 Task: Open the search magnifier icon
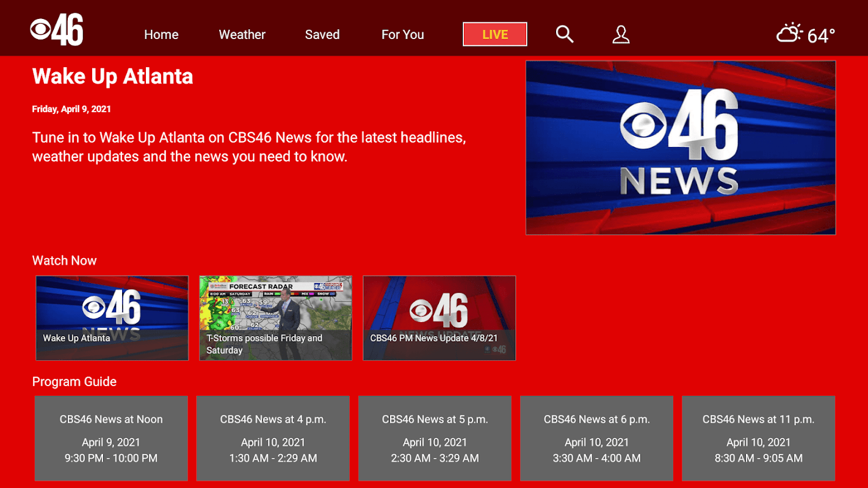tap(565, 34)
